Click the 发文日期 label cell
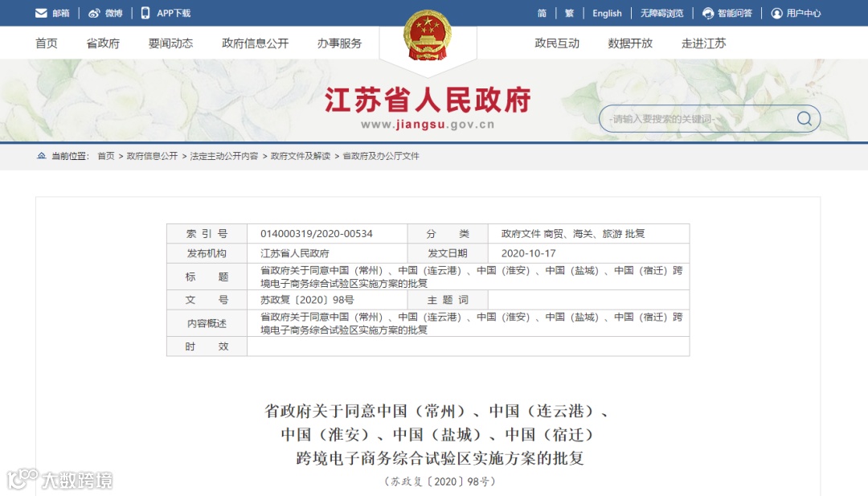Viewport: 868px width, 496px height. (x=448, y=253)
